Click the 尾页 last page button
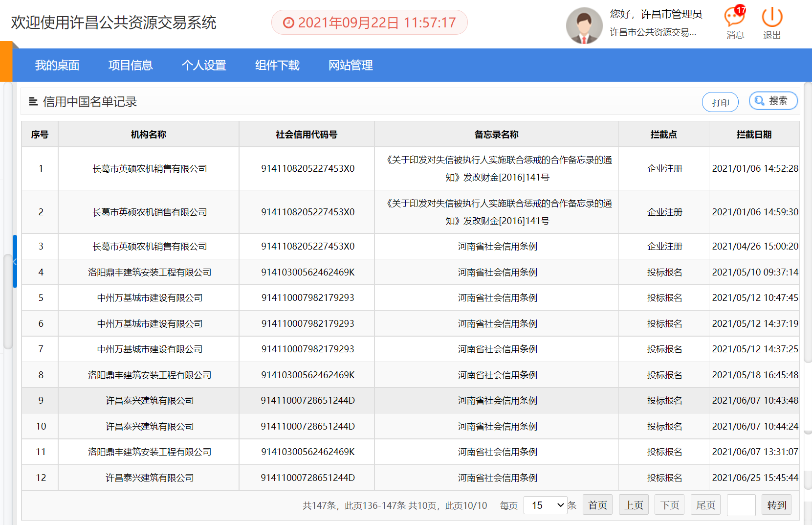Viewport: 812px width, 525px height. (705, 505)
